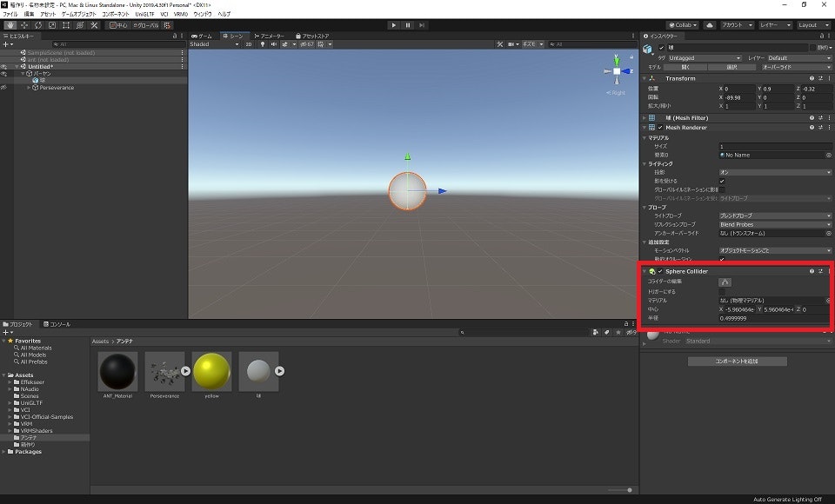The width and height of the screenshot is (835, 504).
Task: Open Shaded draw mode dropdown
Action: pos(215,44)
